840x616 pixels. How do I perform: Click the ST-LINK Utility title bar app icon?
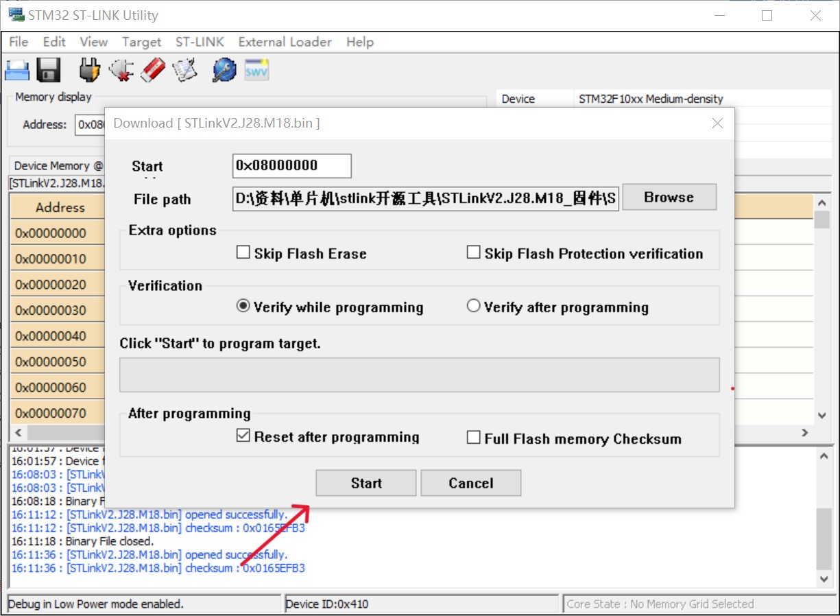(16, 14)
